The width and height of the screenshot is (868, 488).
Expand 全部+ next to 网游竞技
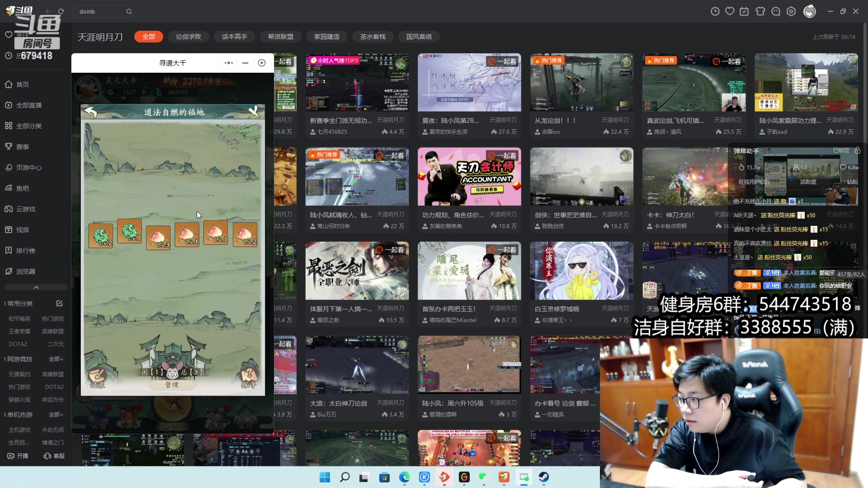coord(56,359)
